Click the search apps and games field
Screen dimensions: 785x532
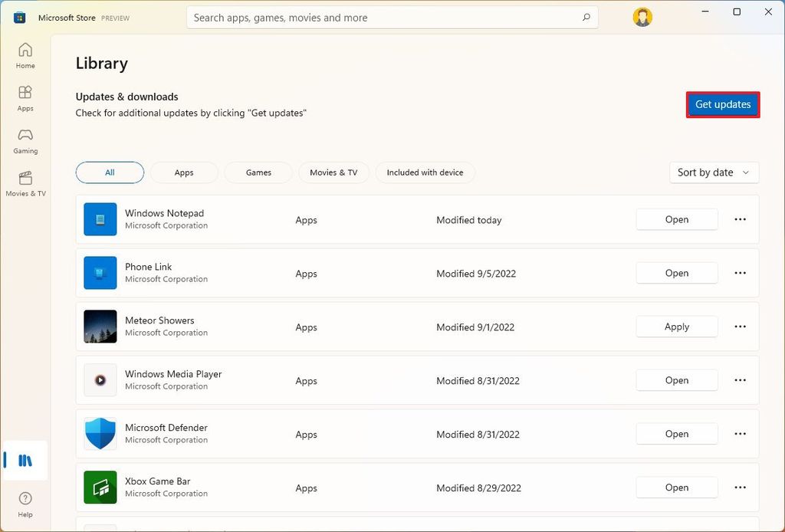392,17
